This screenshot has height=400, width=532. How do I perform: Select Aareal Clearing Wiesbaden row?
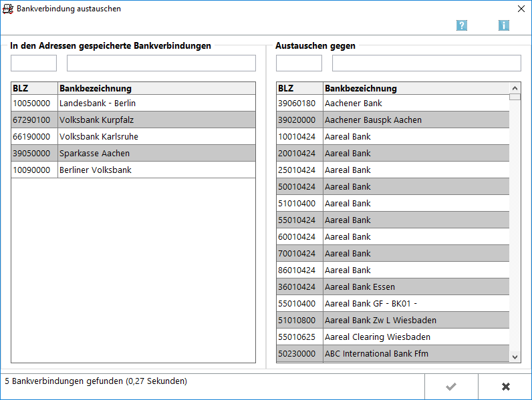[393, 337]
